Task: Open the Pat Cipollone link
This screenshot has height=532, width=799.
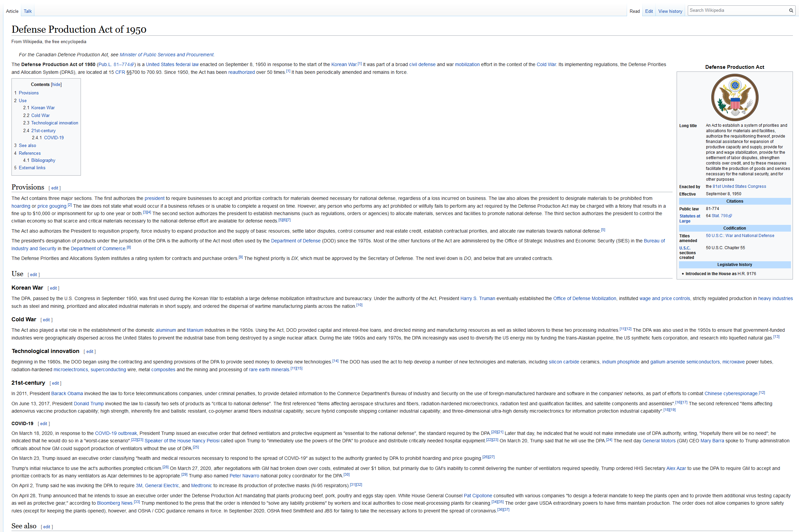Action: tap(477, 496)
